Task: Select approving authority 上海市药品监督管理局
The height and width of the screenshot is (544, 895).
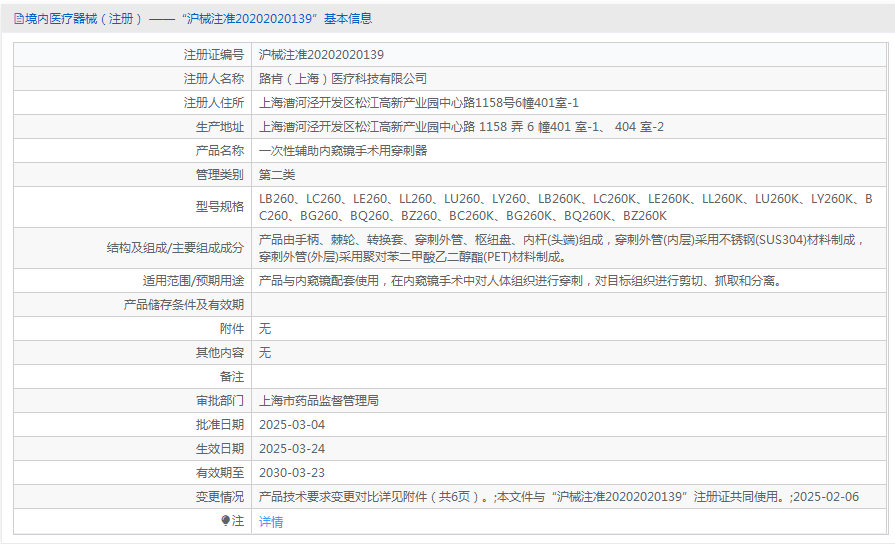Action: 319,401
